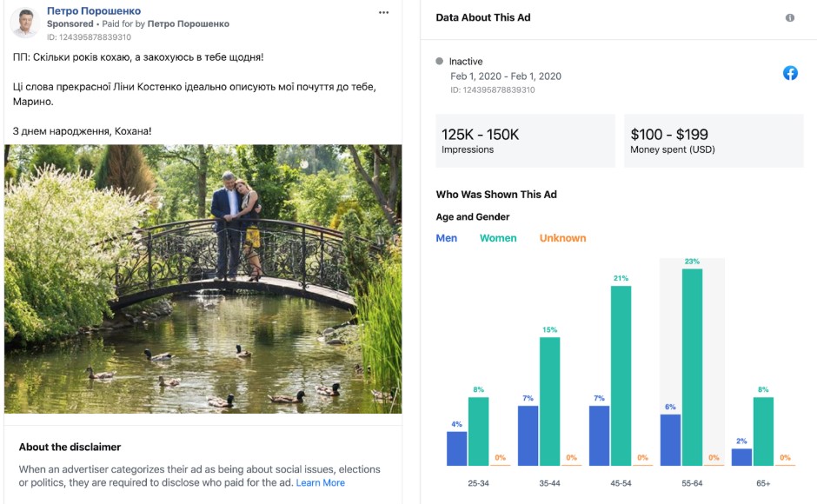
Task: Click the Learn More disclaimer link
Action: tap(320, 482)
